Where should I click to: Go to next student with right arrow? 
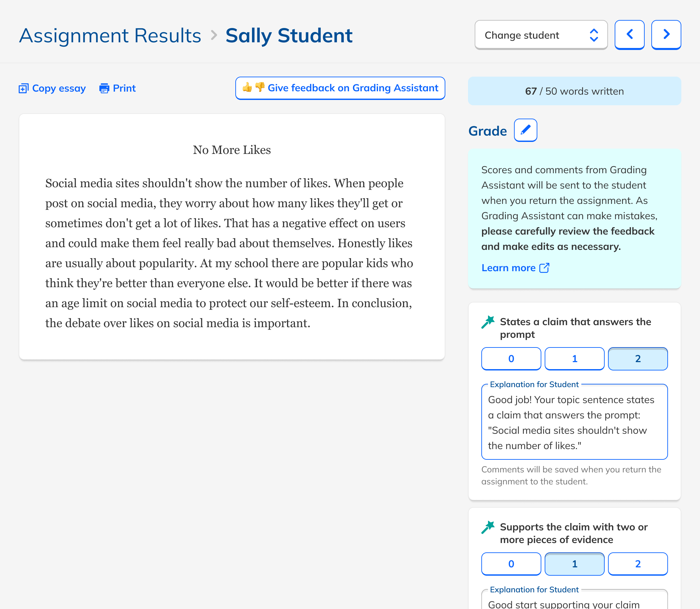click(666, 34)
